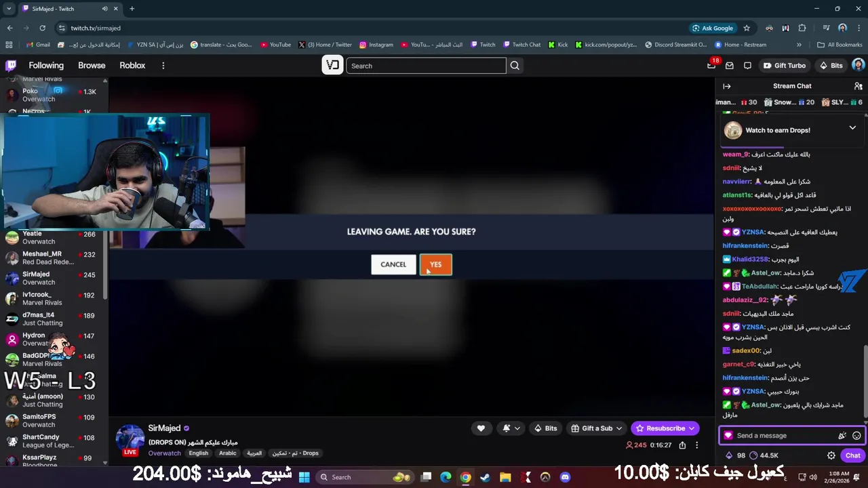The width and height of the screenshot is (868, 488).
Task: Open the Roblox category link
Action: [x=132, y=66]
